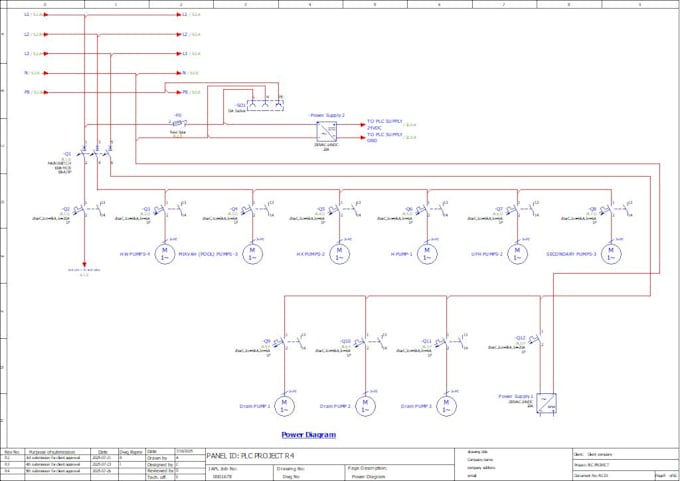This screenshot has height=481, width=680.
Task: Select the H W PUMPS-4 motor symbol
Action: pyautogui.click(x=165, y=254)
